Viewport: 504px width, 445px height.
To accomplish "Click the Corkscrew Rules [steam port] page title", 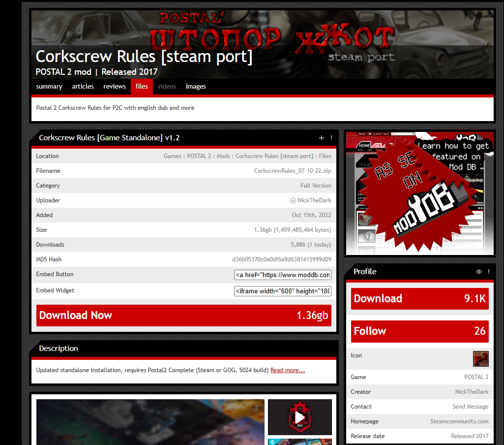I will coord(144,57).
